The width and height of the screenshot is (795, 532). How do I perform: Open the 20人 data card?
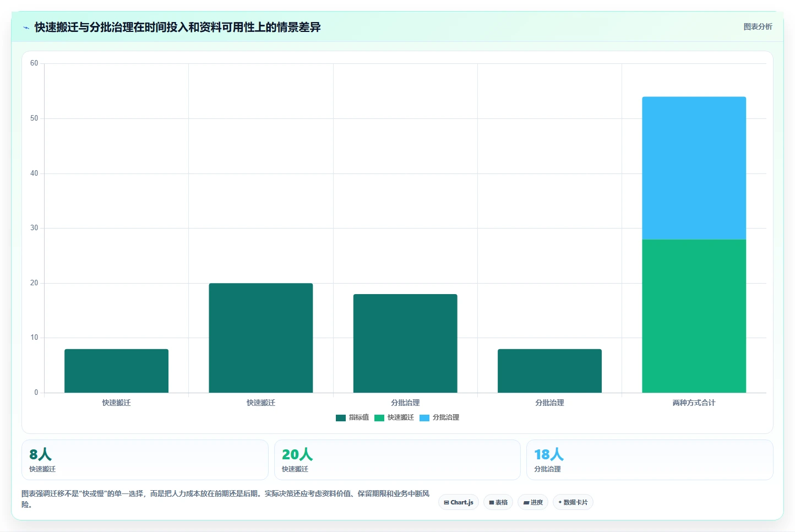pyautogui.click(x=397, y=460)
